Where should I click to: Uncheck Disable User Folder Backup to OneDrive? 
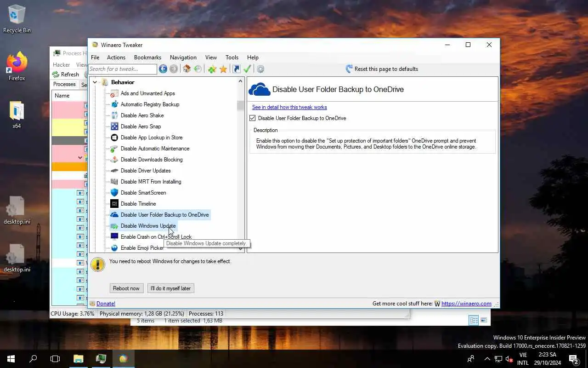tap(252, 118)
